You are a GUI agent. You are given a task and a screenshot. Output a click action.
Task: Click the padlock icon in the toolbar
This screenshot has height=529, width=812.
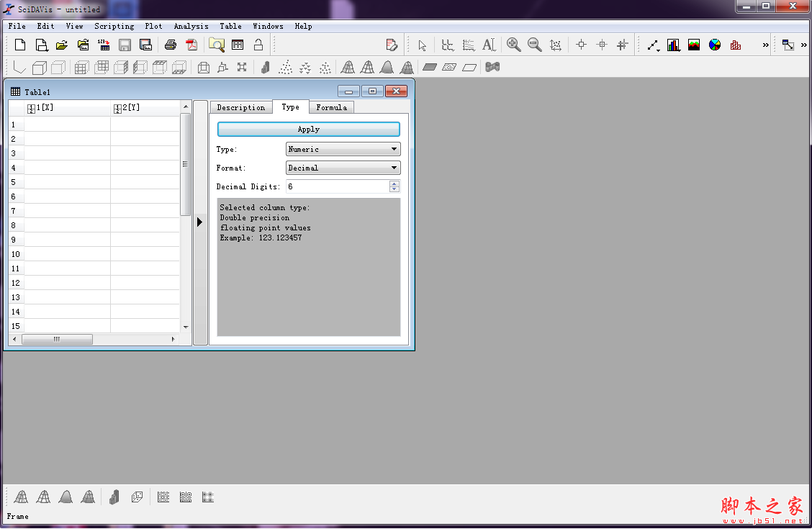coord(258,45)
